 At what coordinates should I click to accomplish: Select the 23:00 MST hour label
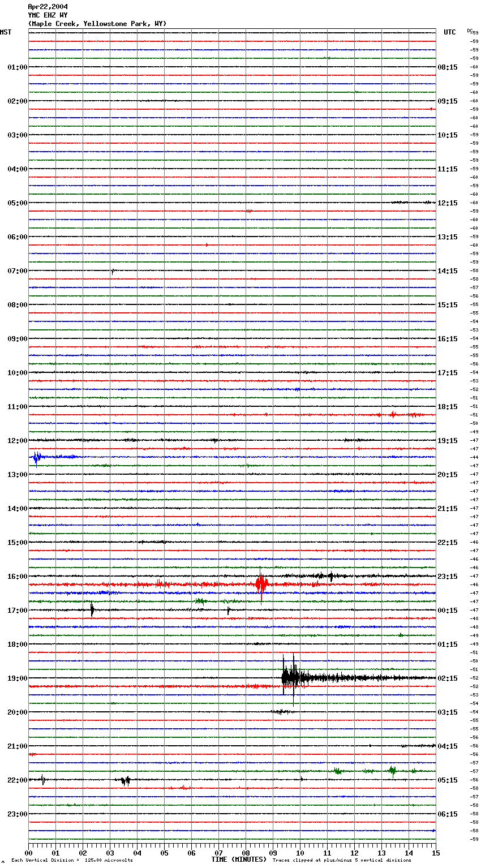pos(18,814)
